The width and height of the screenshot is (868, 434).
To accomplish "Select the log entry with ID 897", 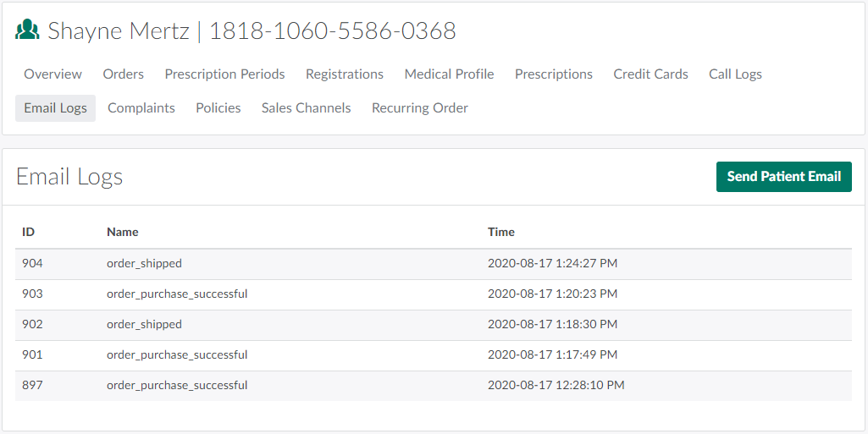I will tap(32, 386).
